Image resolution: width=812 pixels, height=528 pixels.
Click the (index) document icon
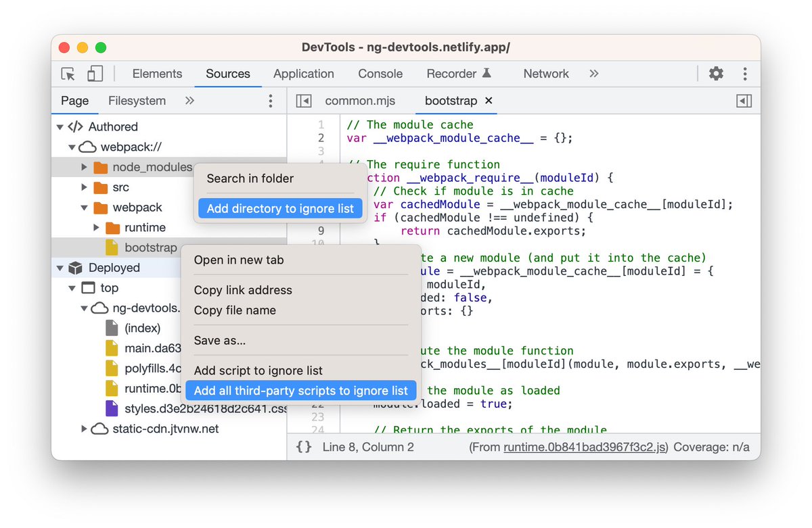tap(112, 329)
